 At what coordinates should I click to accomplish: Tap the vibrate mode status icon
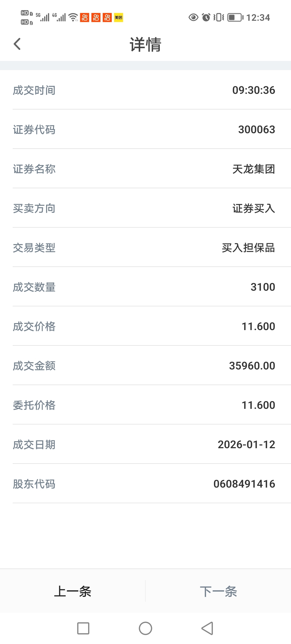[219, 18]
